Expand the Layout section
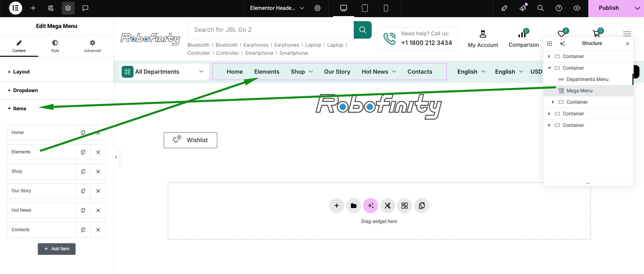This screenshot has width=644, height=274. tap(57, 72)
